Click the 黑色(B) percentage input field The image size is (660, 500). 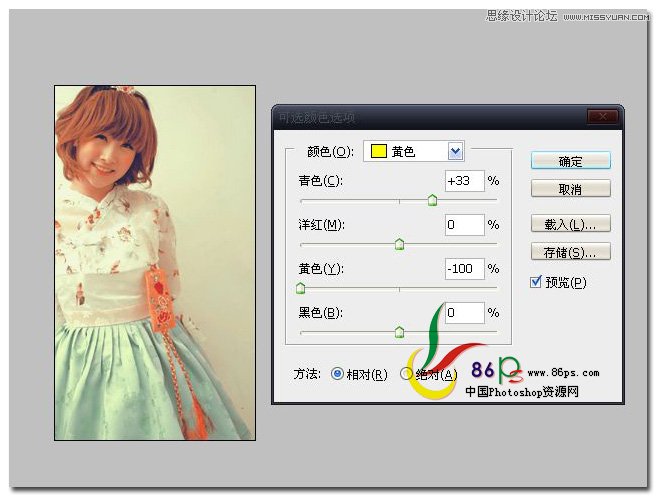[x=465, y=313]
